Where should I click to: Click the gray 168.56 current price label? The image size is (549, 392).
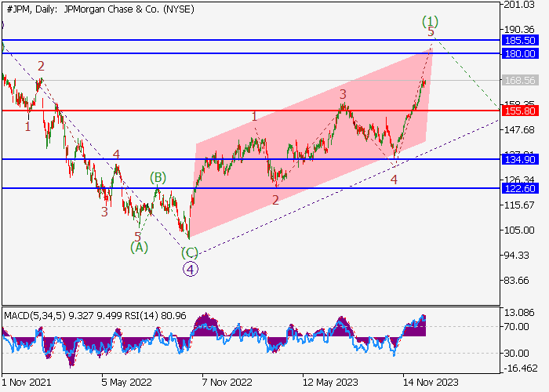tap(520, 81)
